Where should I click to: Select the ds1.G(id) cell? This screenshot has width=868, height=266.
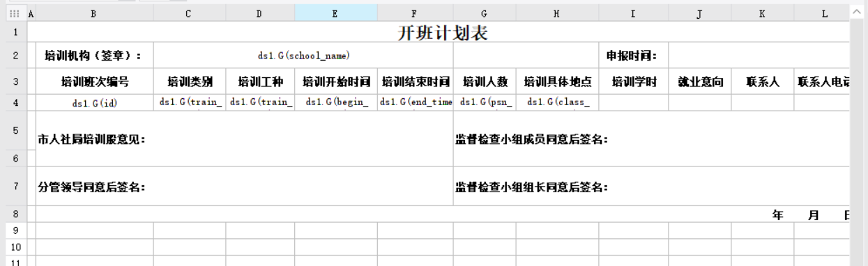[x=95, y=103]
